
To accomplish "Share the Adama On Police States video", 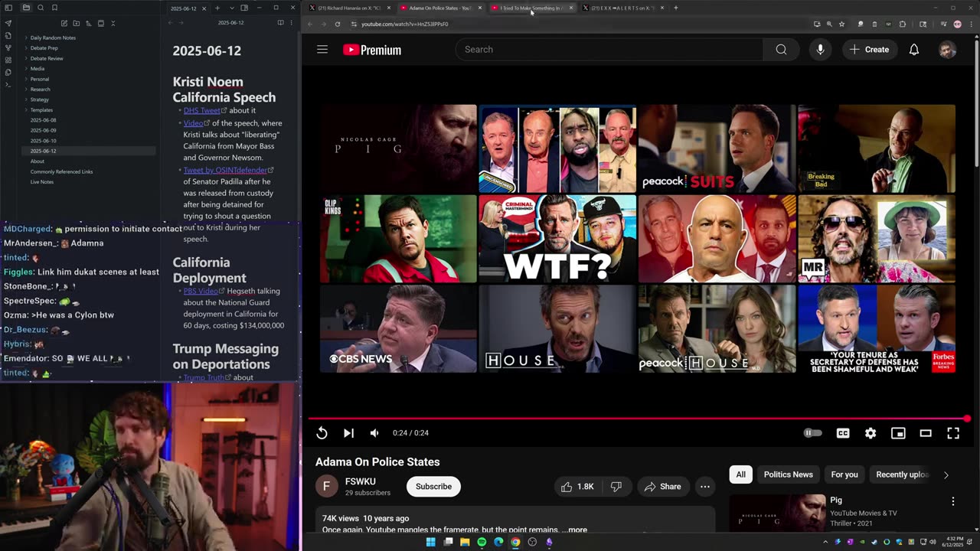I will (x=662, y=487).
